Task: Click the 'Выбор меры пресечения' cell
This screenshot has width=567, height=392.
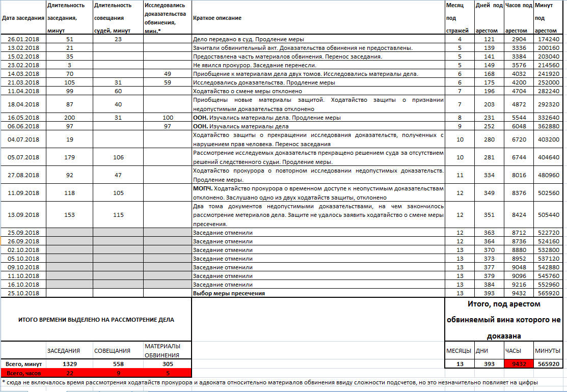Action: pyautogui.click(x=317, y=293)
